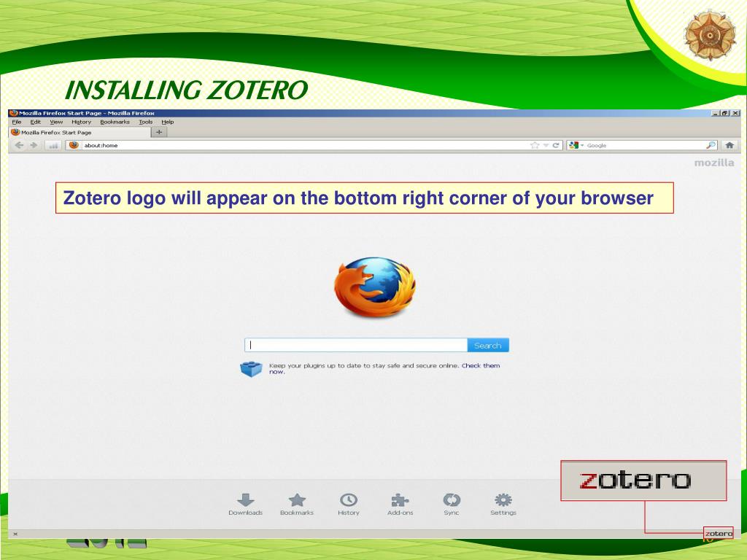The height and width of the screenshot is (560, 747).
Task: Click the site activity bars icon
Action: coord(53,145)
